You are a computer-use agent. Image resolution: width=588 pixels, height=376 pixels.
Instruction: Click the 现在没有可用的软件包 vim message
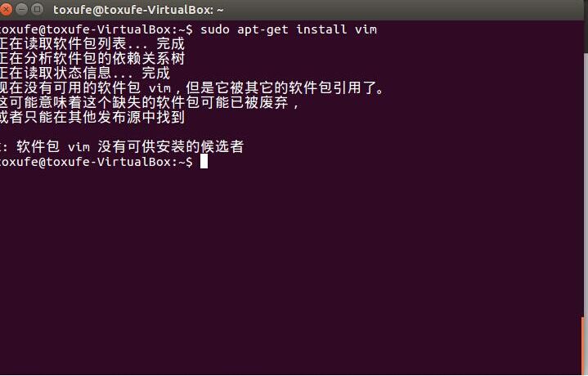pos(192,87)
